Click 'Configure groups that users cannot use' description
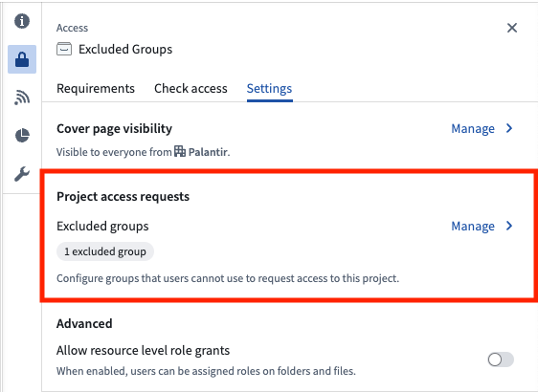 click(228, 278)
